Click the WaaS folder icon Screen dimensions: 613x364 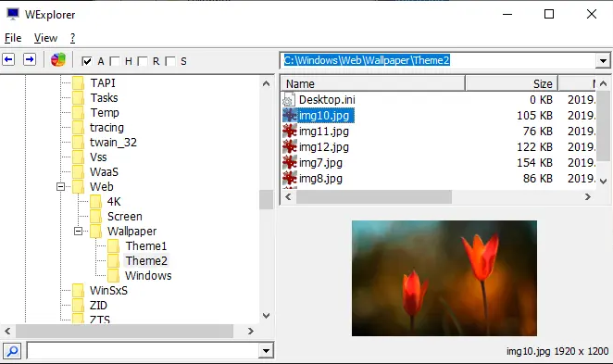(x=78, y=172)
